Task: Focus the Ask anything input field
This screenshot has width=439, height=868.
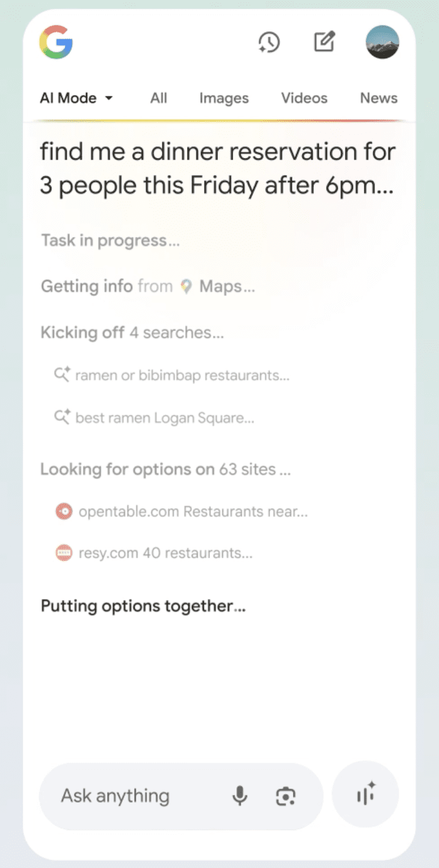Action: (181, 796)
